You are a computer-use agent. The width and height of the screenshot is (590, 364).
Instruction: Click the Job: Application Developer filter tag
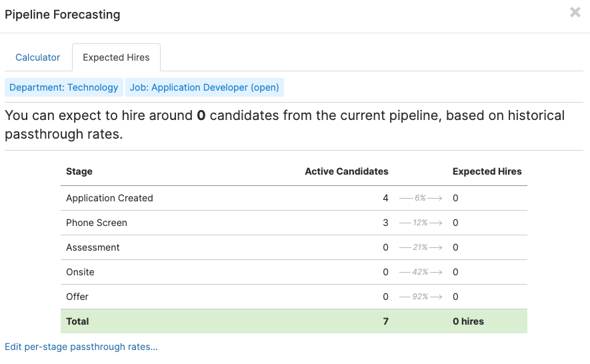click(x=204, y=87)
